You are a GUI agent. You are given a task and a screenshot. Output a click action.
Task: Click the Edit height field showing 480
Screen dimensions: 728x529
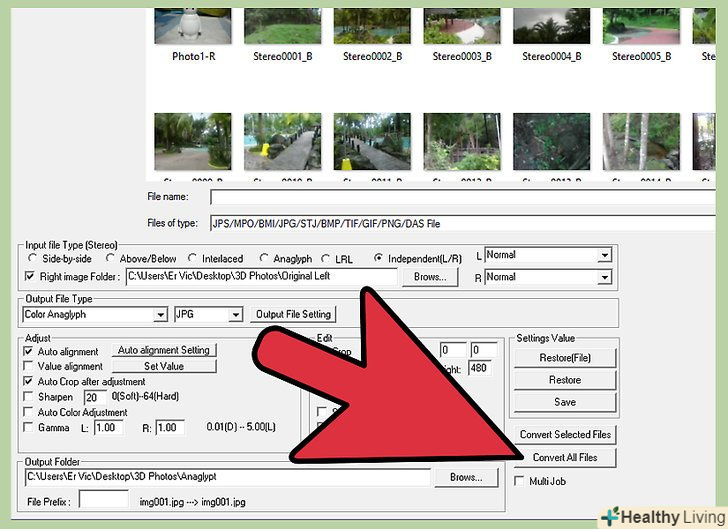point(480,368)
